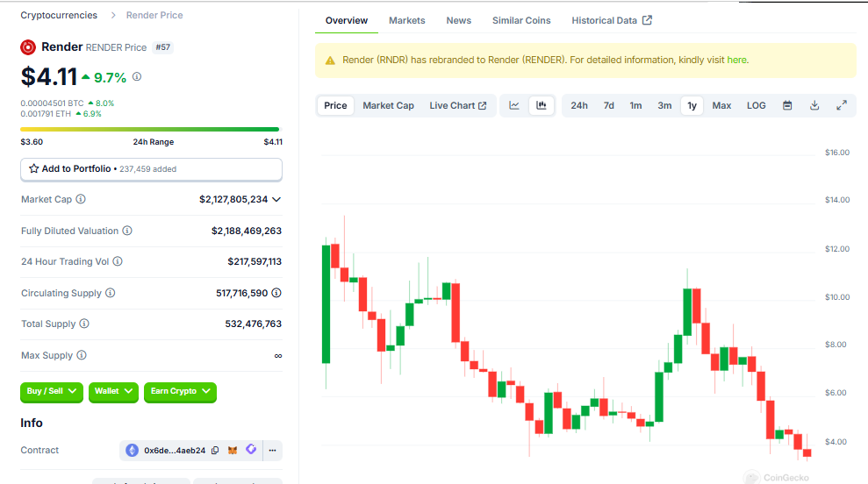The width and height of the screenshot is (868, 484).
Task: Click Add to Portfolio button
Action: click(151, 168)
